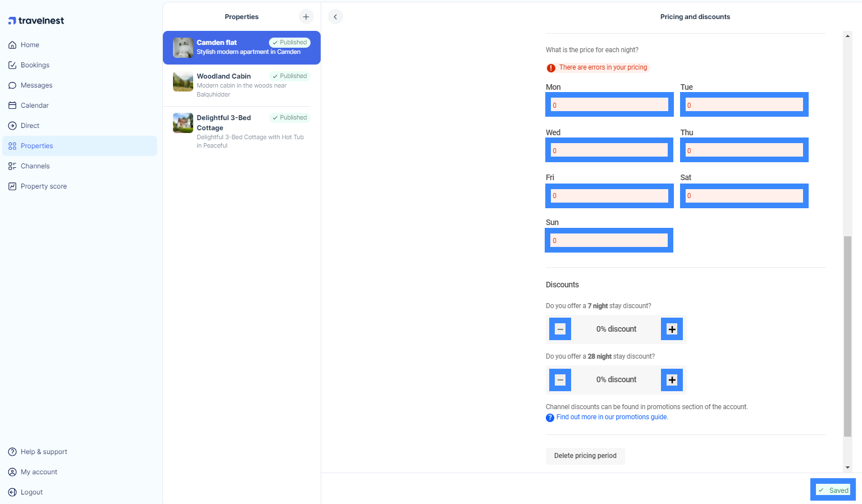Increase the 28 night stay discount
This screenshot has width=862, height=504.
coord(672,380)
